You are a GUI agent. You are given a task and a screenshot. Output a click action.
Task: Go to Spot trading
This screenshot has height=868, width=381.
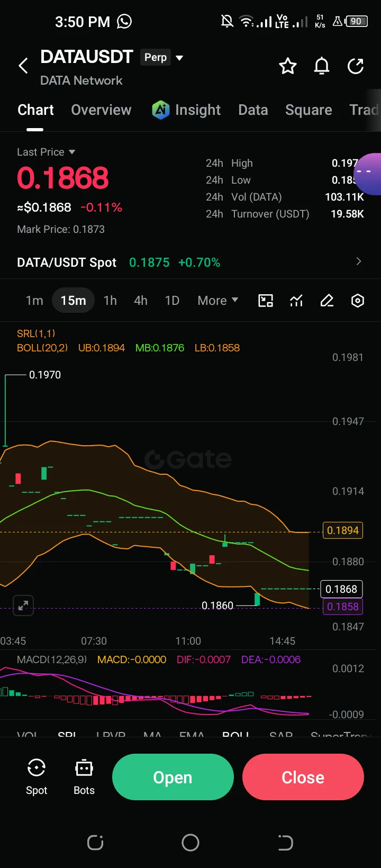pos(37,777)
